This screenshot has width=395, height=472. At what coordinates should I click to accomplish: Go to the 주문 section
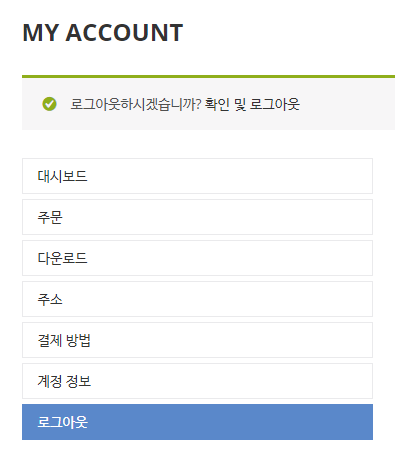point(197,217)
